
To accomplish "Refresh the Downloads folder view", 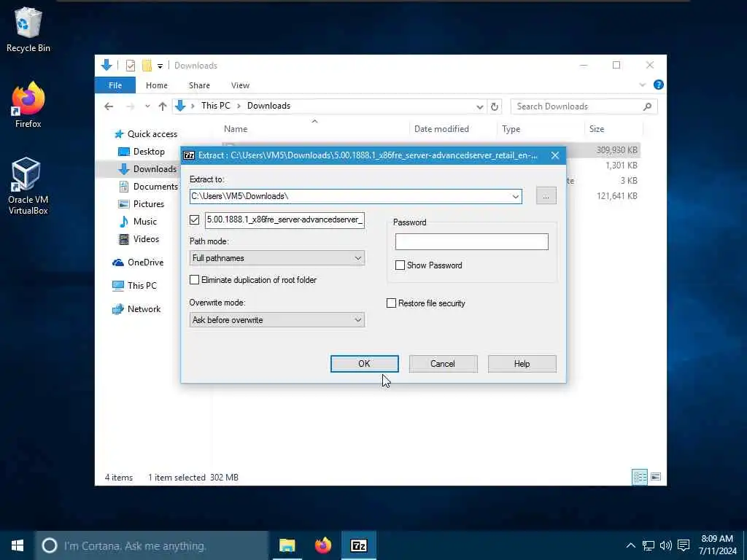I will 495,106.
